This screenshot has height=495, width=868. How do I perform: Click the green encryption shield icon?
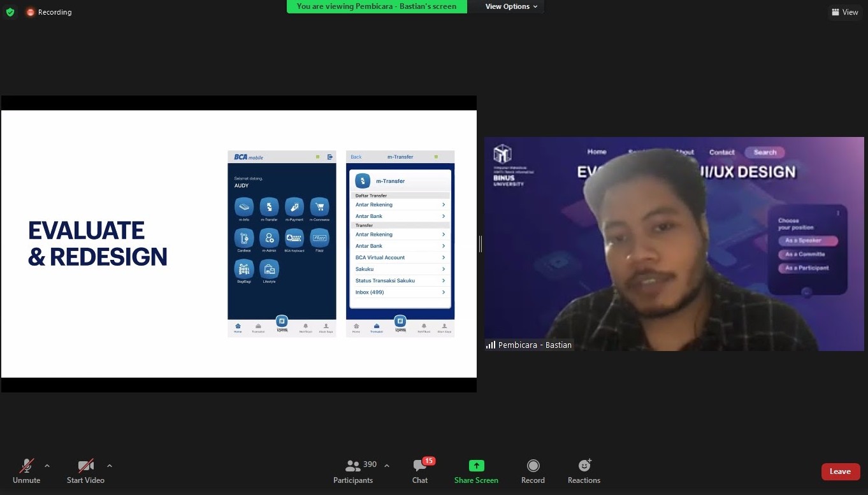click(x=10, y=12)
